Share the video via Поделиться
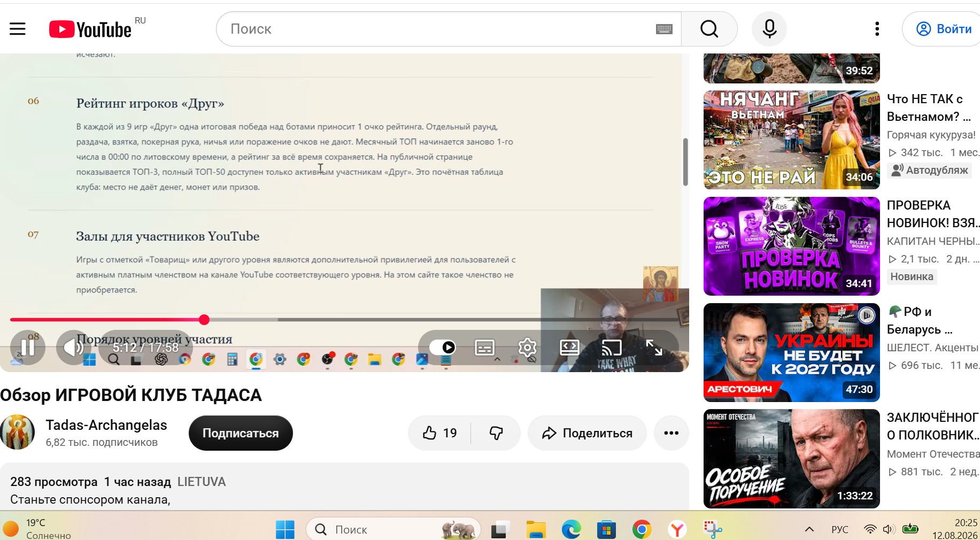 (587, 433)
